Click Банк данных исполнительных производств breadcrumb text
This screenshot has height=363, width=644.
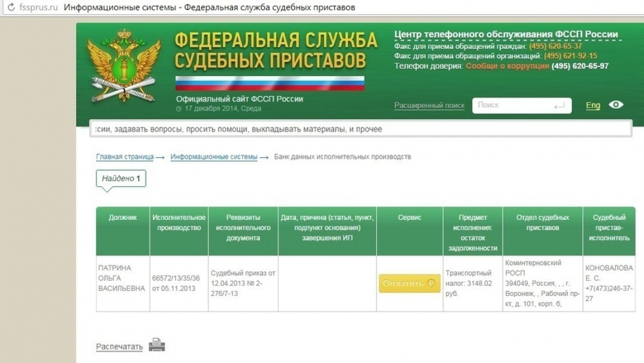(x=342, y=157)
